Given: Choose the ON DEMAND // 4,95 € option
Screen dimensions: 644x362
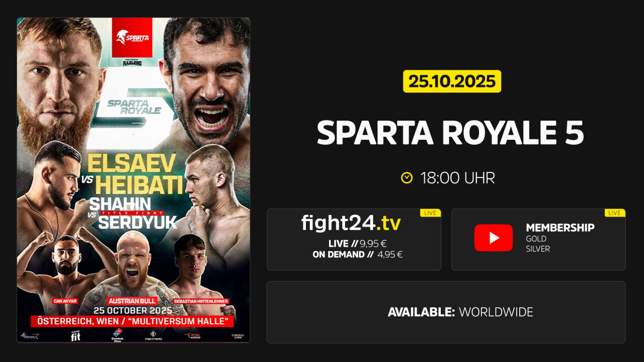Looking at the screenshot, I should coord(357,254).
